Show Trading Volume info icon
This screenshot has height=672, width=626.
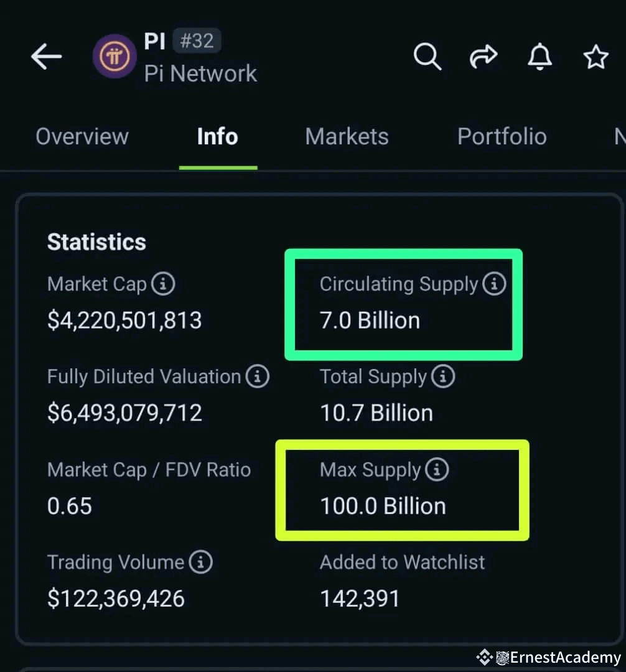click(x=200, y=562)
